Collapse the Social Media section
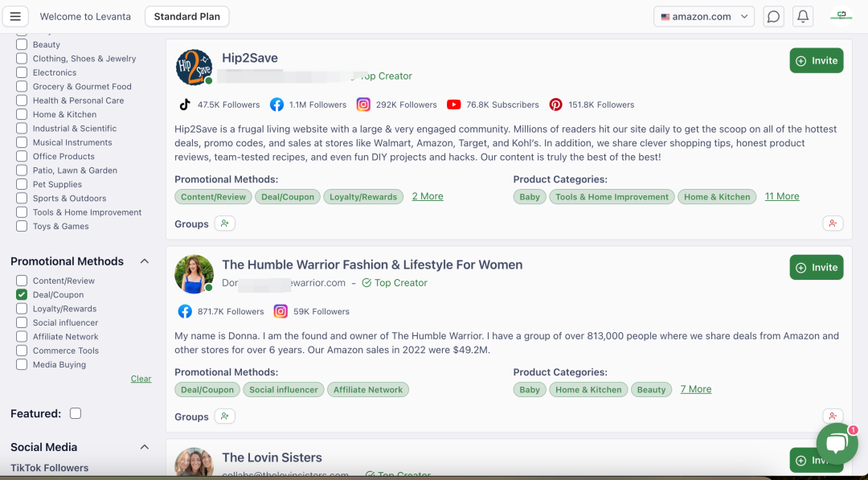 click(x=145, y=447)
